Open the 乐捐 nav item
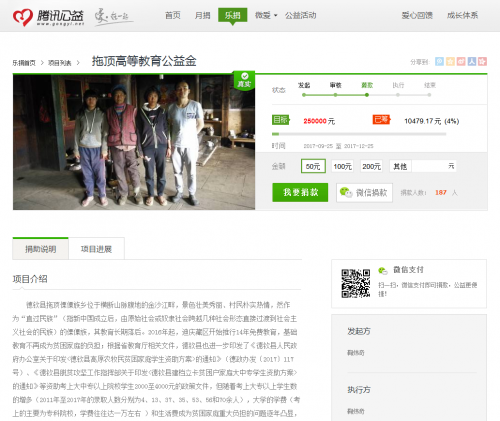This screenshot has width=500, height=421. point(233,15)
